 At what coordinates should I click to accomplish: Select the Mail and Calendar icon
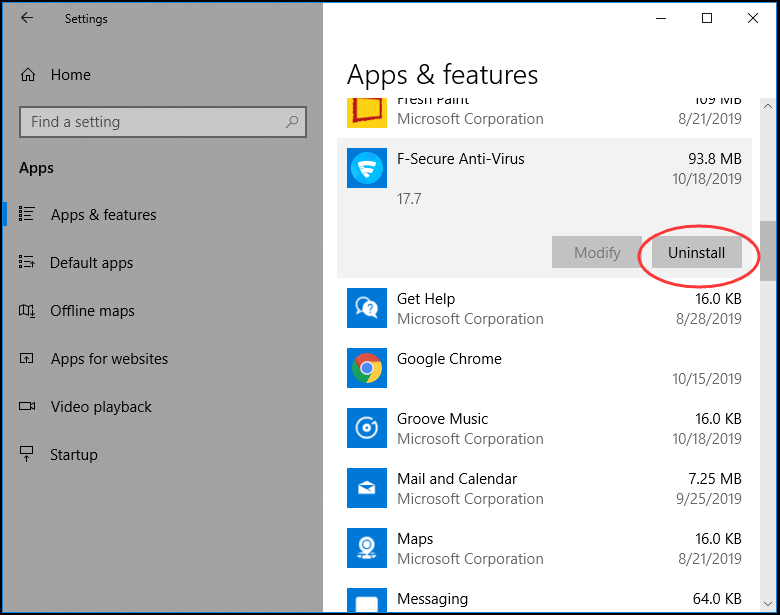point(367,488)
